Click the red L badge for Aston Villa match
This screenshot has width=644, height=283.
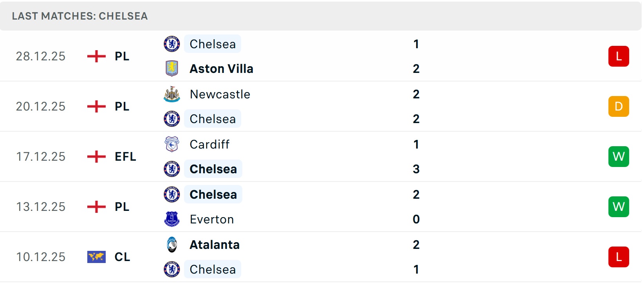[x=618, y=56]
